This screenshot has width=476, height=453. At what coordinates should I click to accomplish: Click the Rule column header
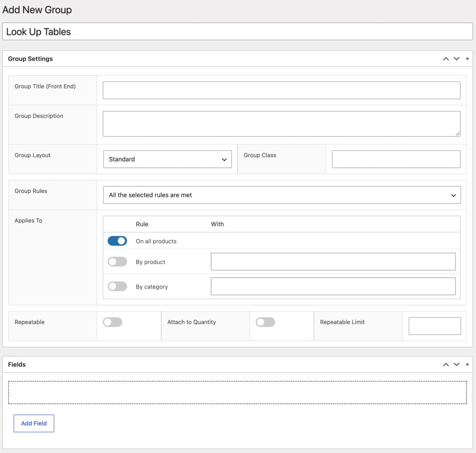tap(142, 224)
